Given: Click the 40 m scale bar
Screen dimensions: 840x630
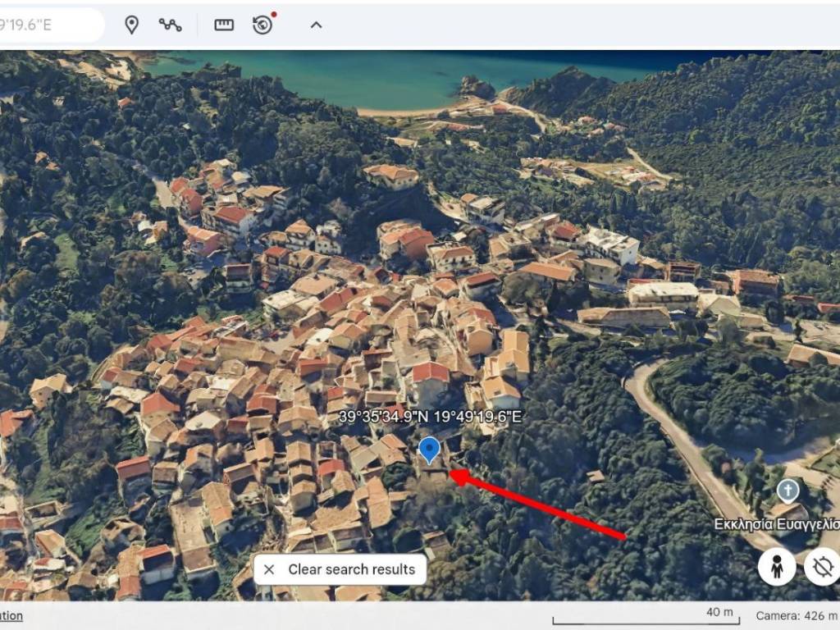Looking at the screenshot, I should pos(645,617).
